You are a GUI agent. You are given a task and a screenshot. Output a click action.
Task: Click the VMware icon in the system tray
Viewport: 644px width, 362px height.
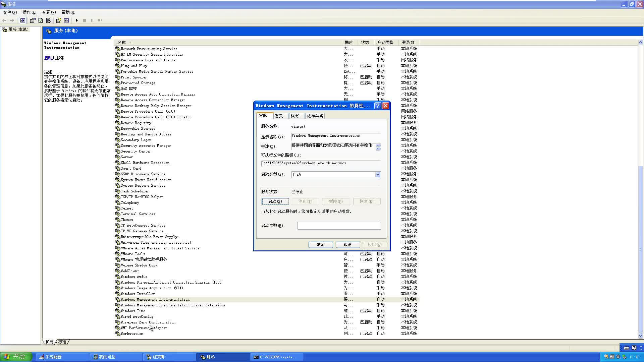pyautogui.click(x=612, y=357)
